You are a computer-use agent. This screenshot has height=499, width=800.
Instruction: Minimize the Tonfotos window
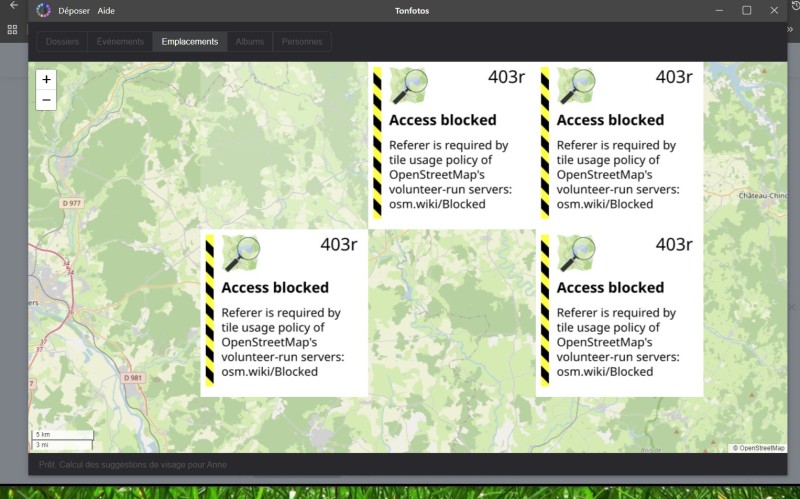[719, 10]
